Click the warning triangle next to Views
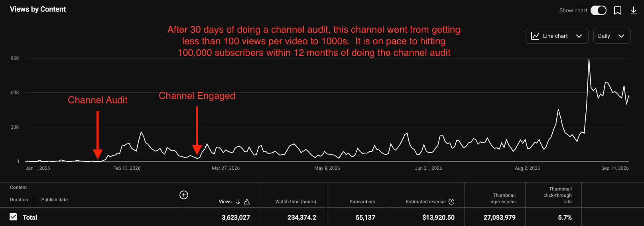This screenshot has height=226, width=644. (x=247, y=202)
